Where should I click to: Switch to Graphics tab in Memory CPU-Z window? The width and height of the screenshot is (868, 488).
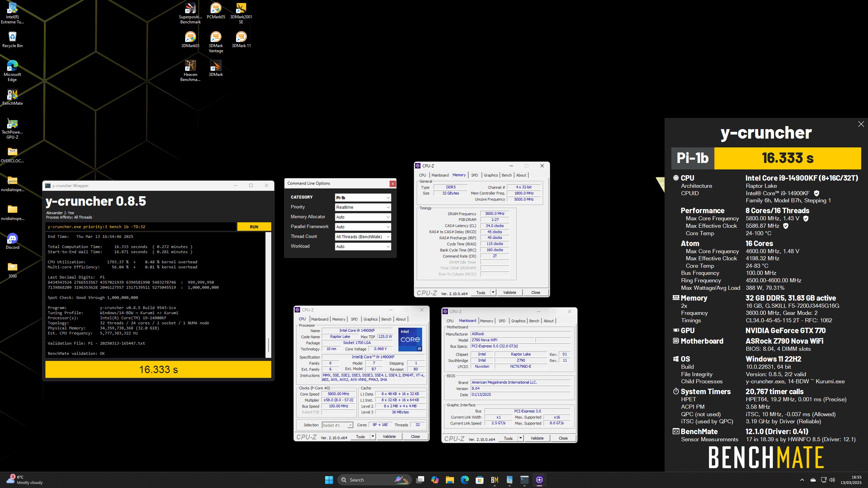(491, 175)
